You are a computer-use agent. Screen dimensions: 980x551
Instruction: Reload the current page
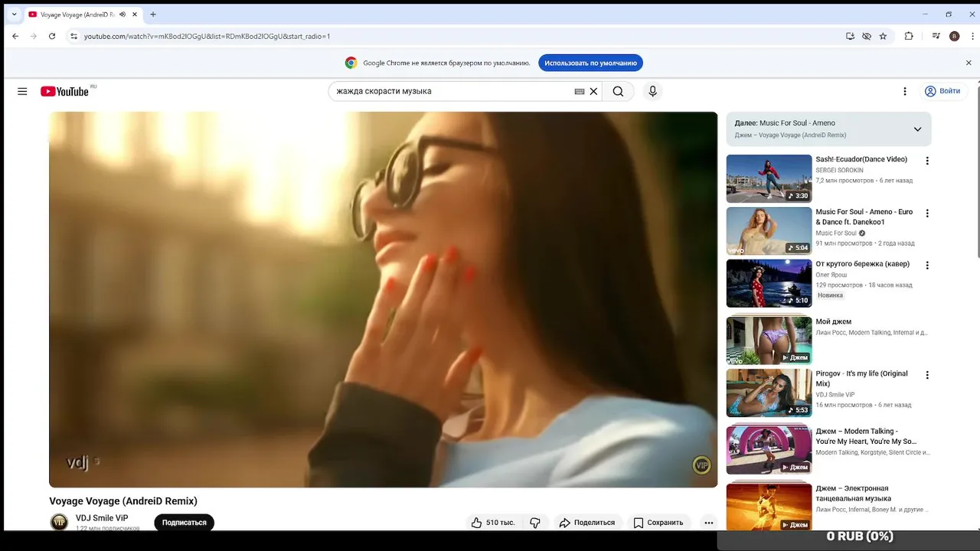pyautogui.click(x=52, y=36)
